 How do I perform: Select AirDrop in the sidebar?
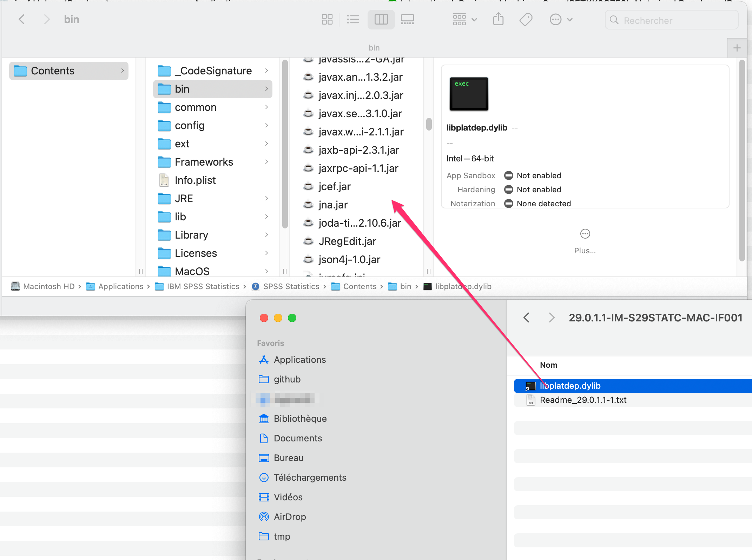point(290,517)
